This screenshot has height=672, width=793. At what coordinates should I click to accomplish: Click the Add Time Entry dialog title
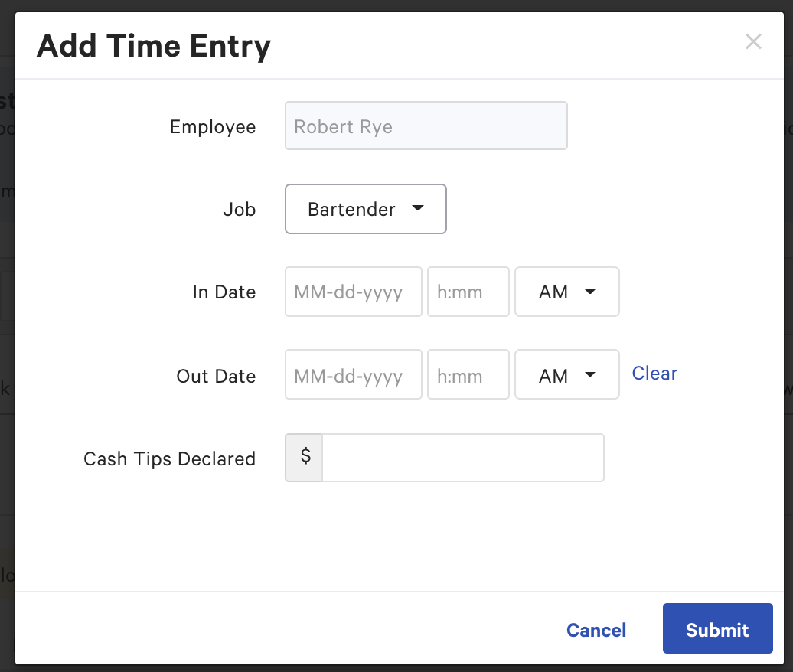[x=153, y=46]
